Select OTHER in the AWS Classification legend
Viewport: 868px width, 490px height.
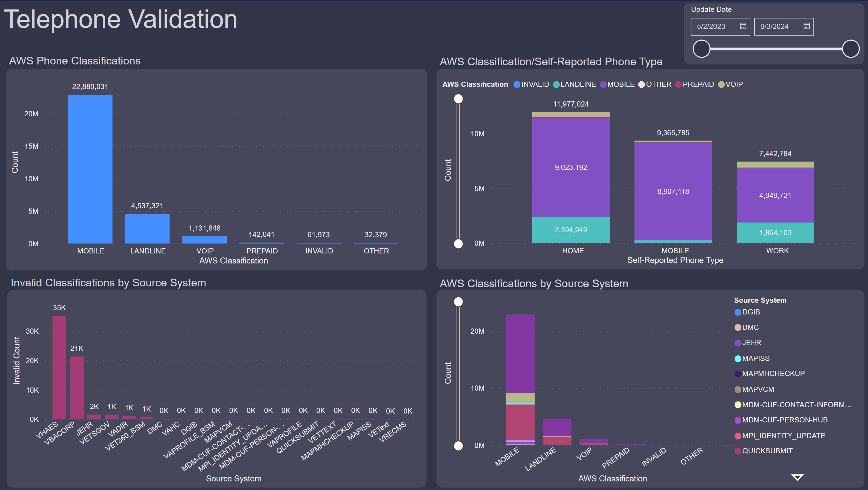pos(655,84)
